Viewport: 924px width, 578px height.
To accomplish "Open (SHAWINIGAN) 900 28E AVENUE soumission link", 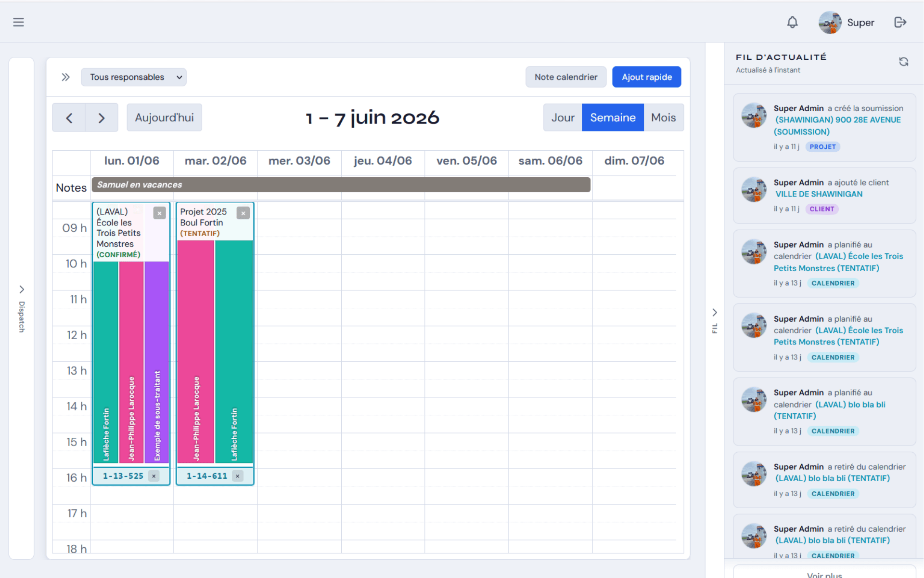I will tap(837, 126).
